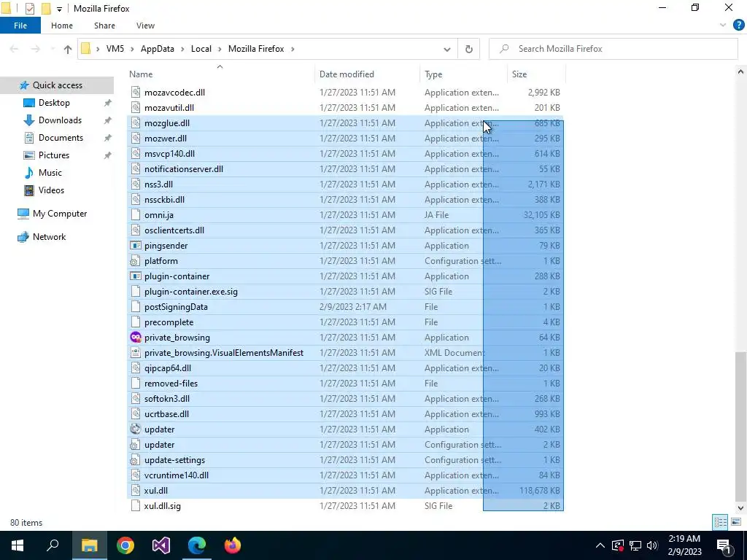Image resolution: width=747 pixels, height=560 pixels.
Task: Sort by the Date modified column header
Action: click(x=368, y=74)
